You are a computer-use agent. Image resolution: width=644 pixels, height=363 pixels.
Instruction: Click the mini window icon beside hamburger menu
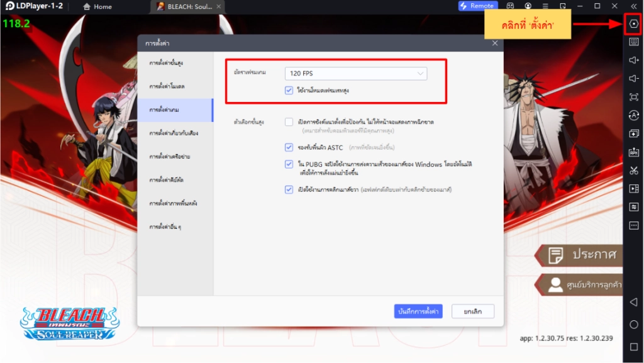(x=563, y=6)
